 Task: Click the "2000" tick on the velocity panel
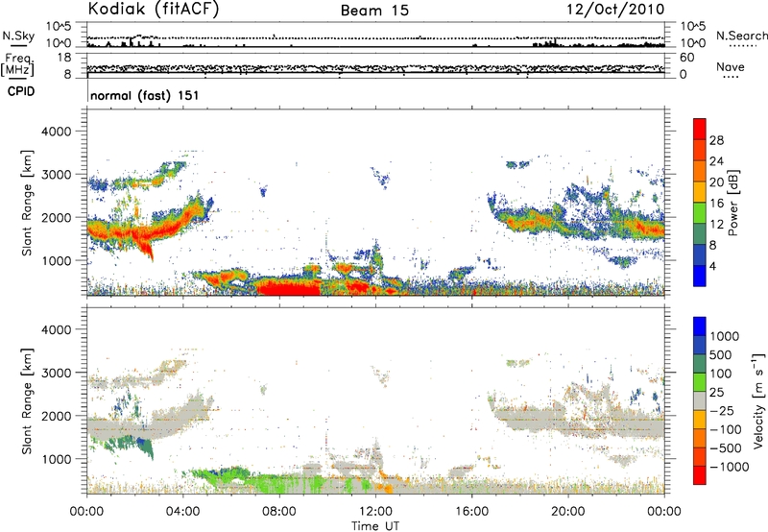coord(56,416)
